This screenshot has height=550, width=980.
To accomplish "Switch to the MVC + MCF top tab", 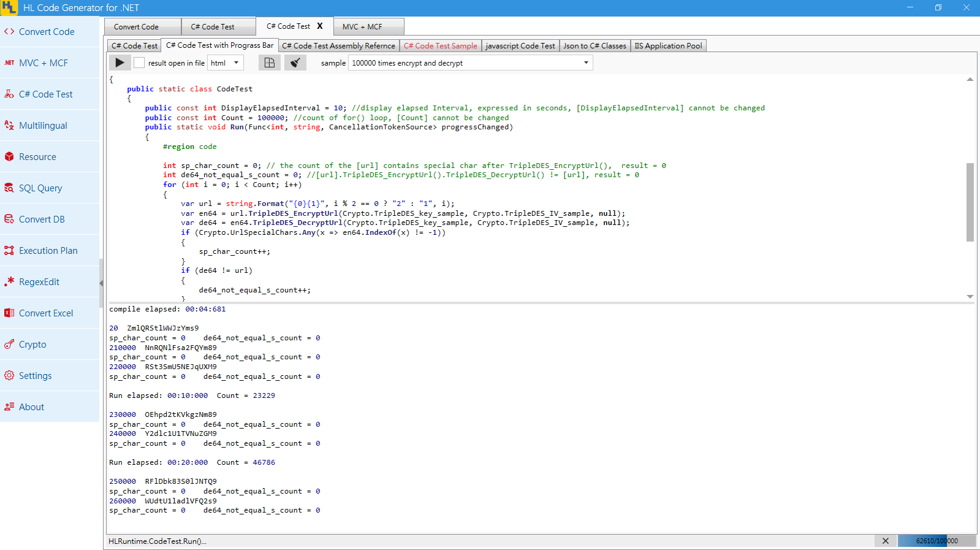I will (x=362, y=27).
